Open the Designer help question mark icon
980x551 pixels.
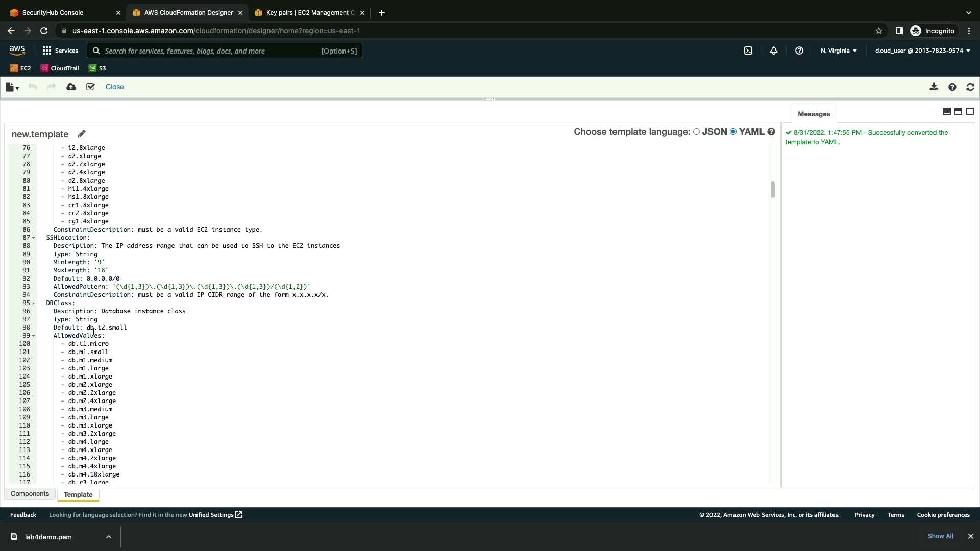[x=952, y=87]
